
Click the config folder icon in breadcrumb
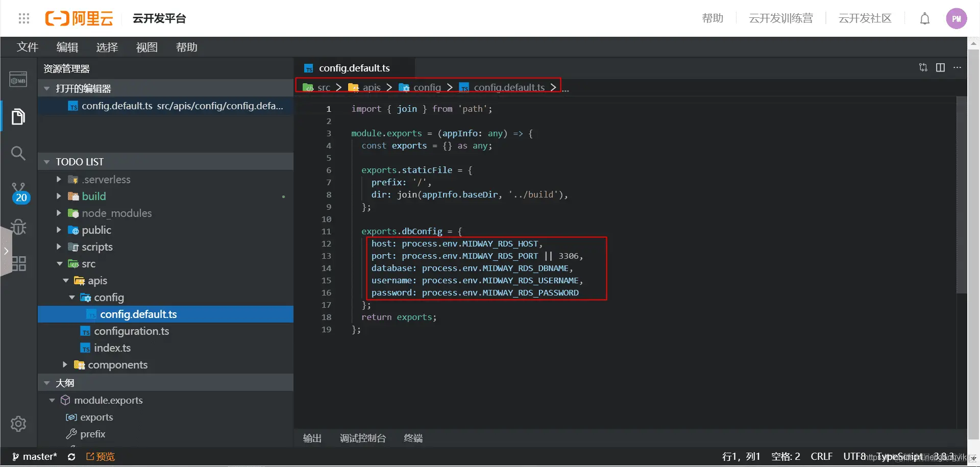pos(404,88)
